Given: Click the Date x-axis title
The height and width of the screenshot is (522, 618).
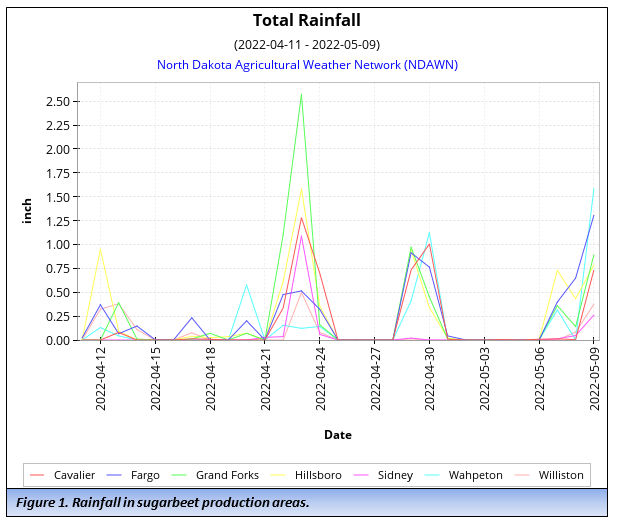Looking at the screenshot, I should point(338,435).
